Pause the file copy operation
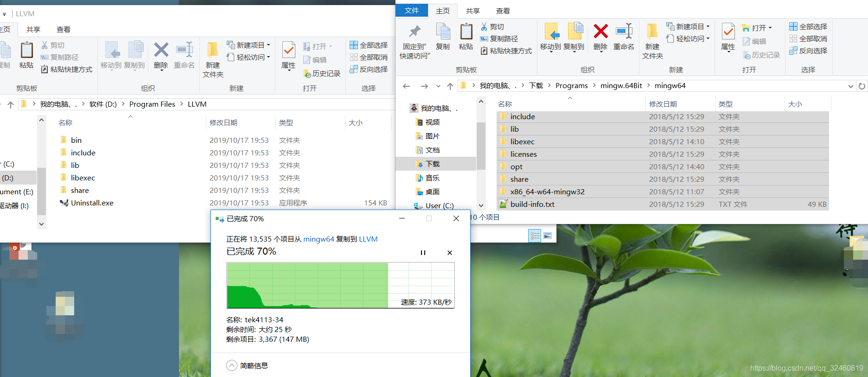 coord(423,253)
